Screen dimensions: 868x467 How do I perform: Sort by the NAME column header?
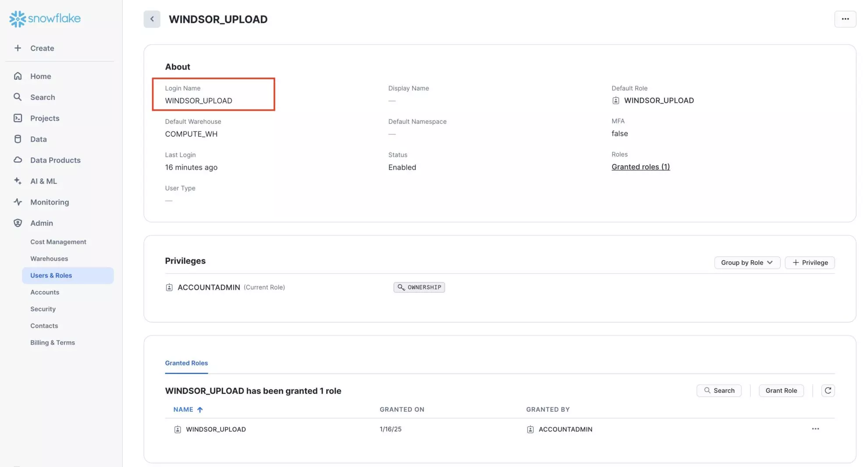click(x=183, y=410)
